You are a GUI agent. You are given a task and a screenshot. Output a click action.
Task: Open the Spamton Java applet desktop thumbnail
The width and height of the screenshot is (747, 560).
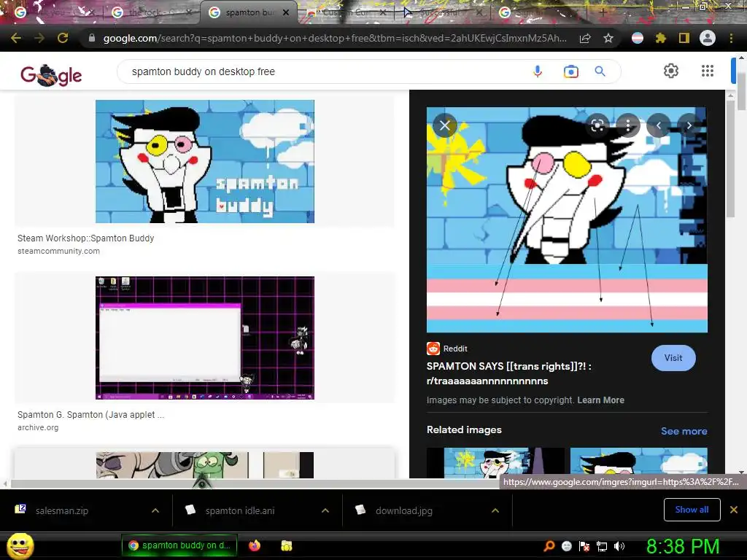click(205, 338)
